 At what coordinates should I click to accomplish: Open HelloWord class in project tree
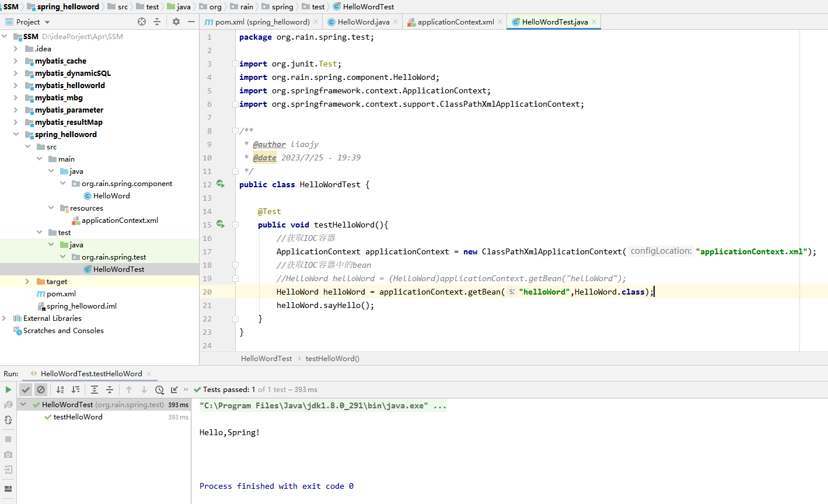click(x=111, y=196)
